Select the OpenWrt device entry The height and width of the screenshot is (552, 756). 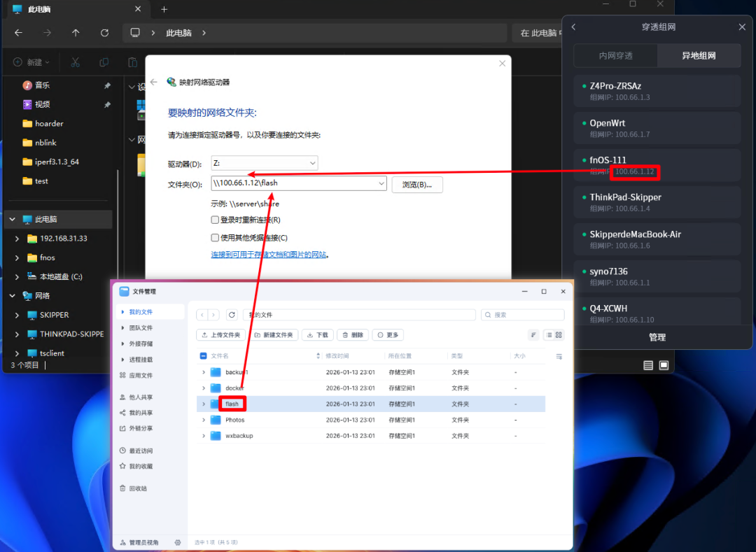(x=657, y=128)
